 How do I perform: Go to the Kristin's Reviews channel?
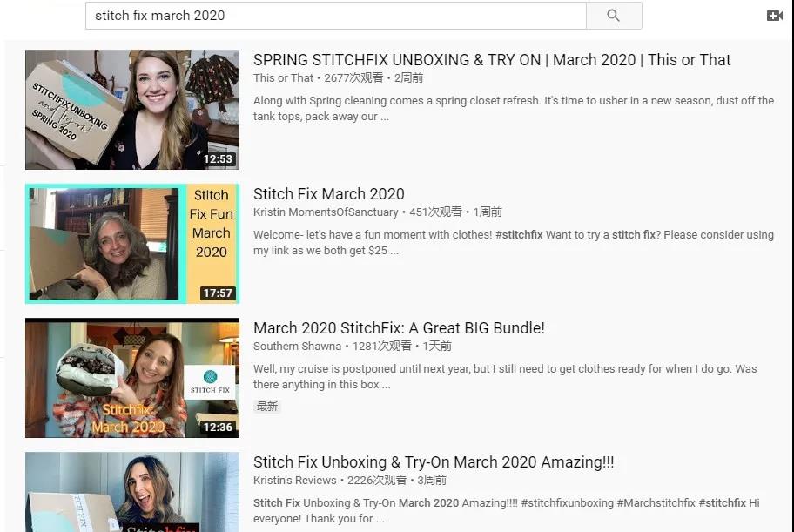[x=294, y=481]
